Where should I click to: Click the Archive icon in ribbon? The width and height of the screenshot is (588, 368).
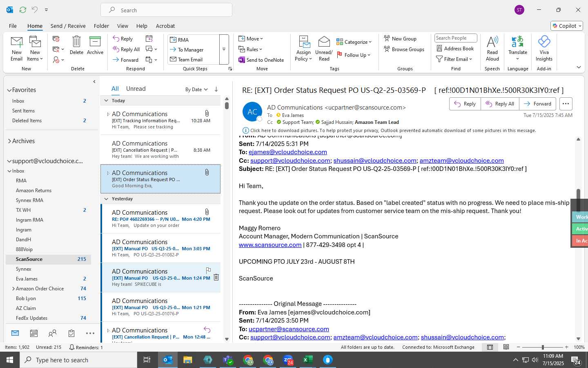95,45
